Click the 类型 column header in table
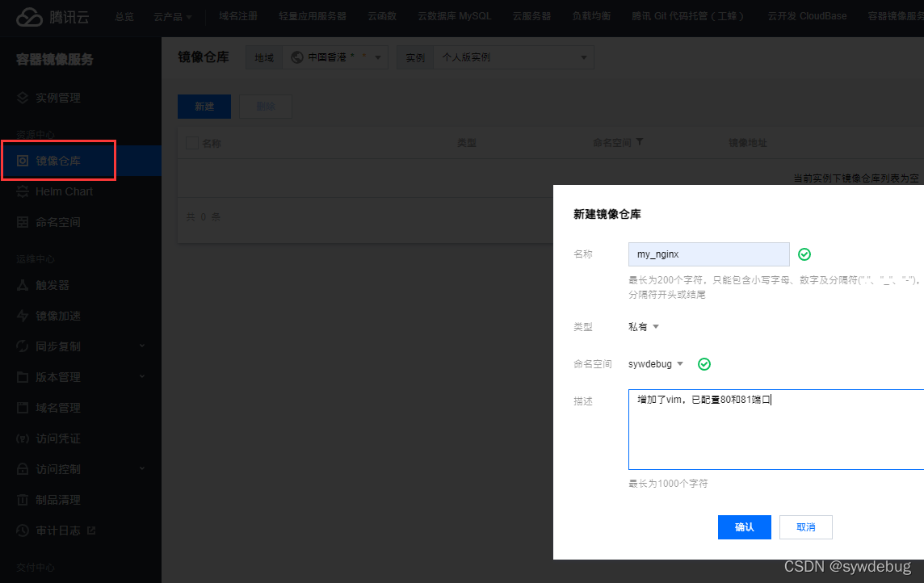This screenshot has width=924, height=583. click(x=466, y=142)
